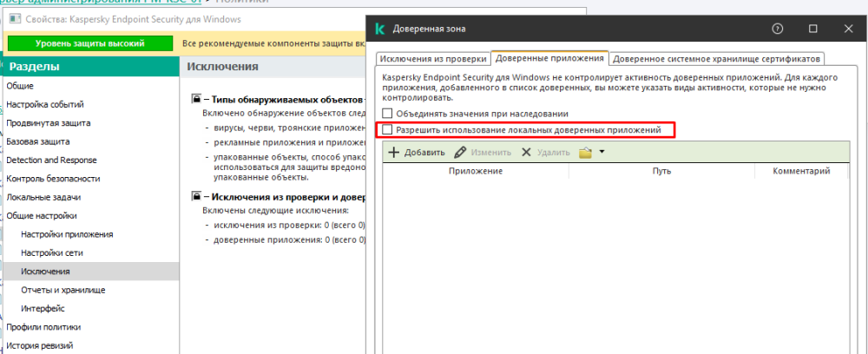868x354 pixels.
Task: Click the lock icon next to Типы обнаруживаемых объектов
Action: (196, 100)
